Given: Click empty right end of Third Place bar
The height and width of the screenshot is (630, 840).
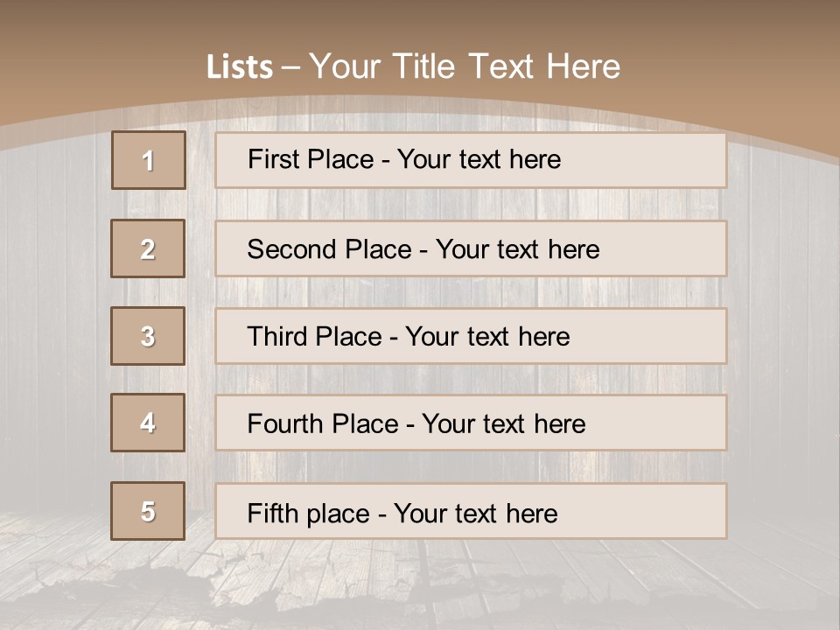Looking at the screenshot, I should pyautogui.click(x=656, y=336).
